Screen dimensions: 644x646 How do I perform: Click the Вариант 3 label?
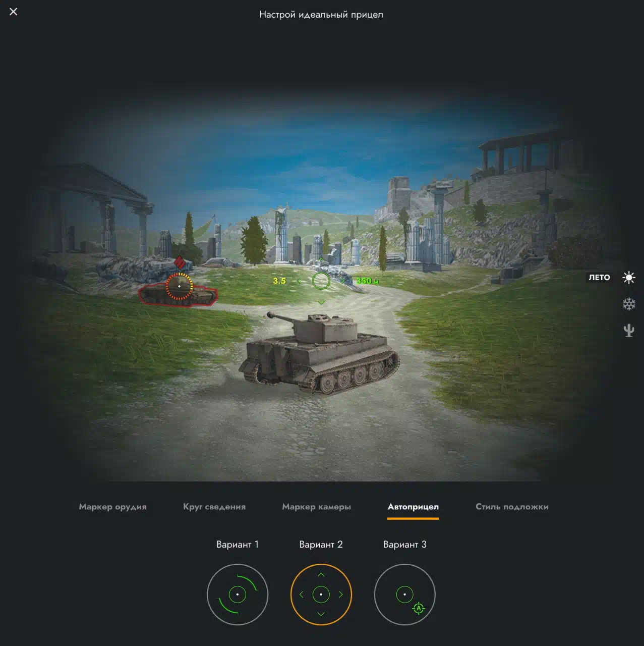tap(405, 545)
